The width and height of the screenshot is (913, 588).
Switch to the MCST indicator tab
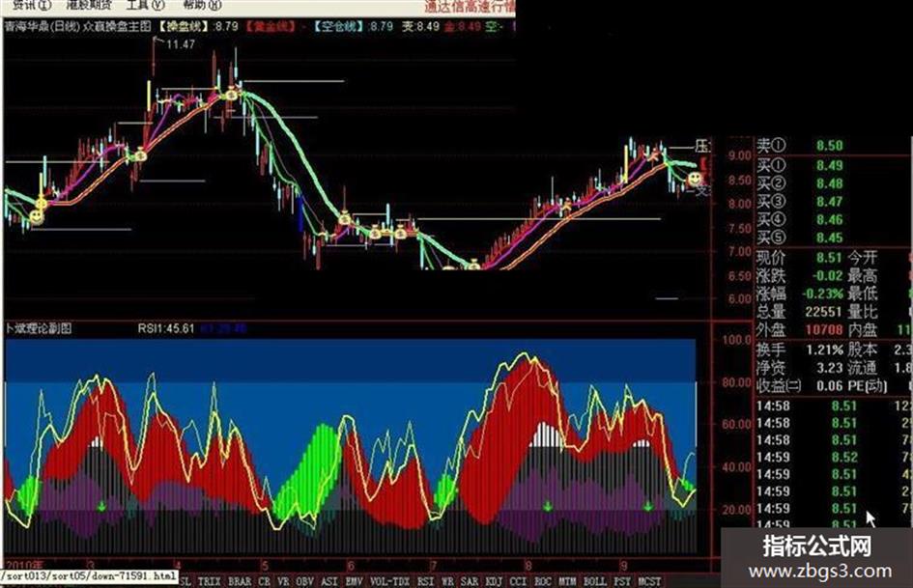(x=650, y=581)
